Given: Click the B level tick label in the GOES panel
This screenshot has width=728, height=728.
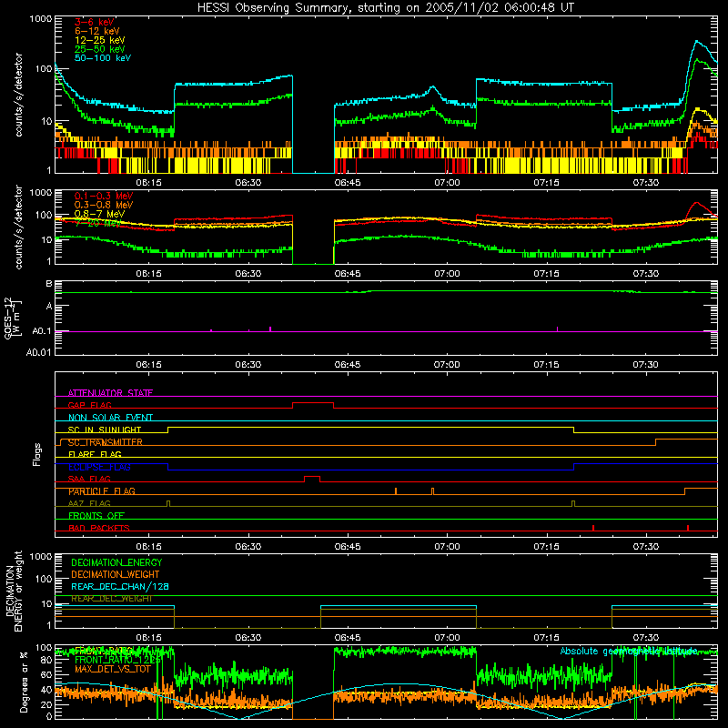Looking at the screenshot, I should tap(49, 283).
